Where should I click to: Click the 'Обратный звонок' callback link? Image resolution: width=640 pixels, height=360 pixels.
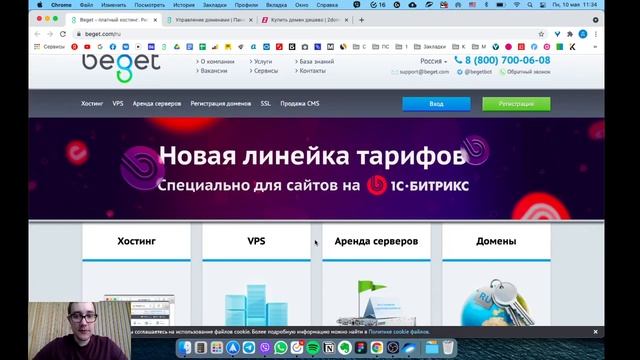point(529,72)
